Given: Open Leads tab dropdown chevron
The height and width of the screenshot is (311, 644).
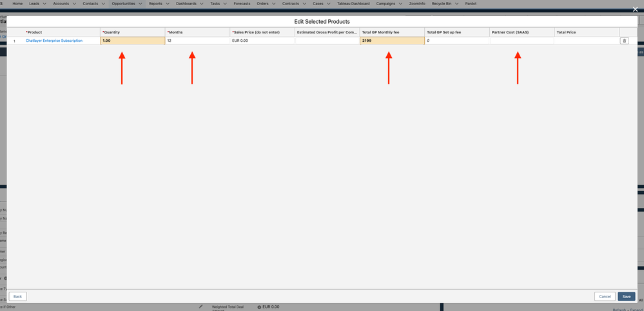Looking at the screenshot, I should (x=44, y=4).
